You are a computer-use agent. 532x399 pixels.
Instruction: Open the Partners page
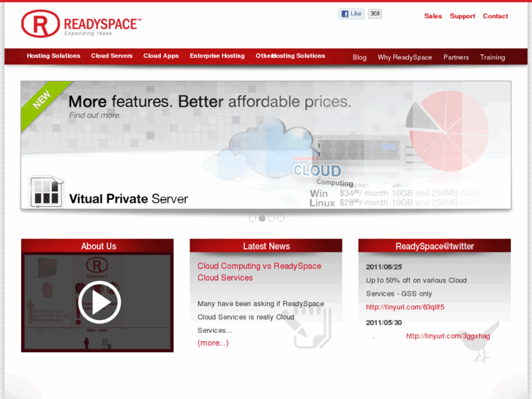point(456,57)
